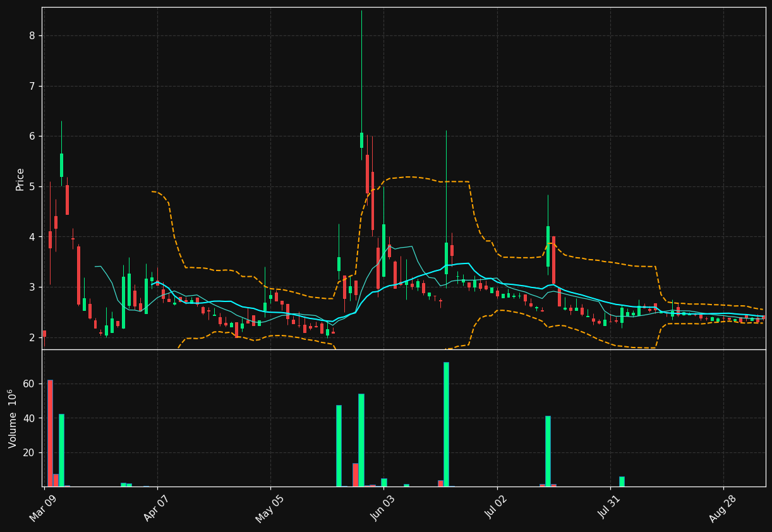Click the Price axis title
The height and width of the screenshot is (532, 772).
click(20, 179)
